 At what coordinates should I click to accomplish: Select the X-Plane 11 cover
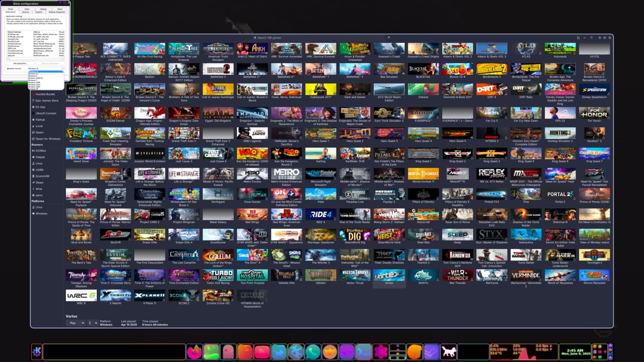149,295
